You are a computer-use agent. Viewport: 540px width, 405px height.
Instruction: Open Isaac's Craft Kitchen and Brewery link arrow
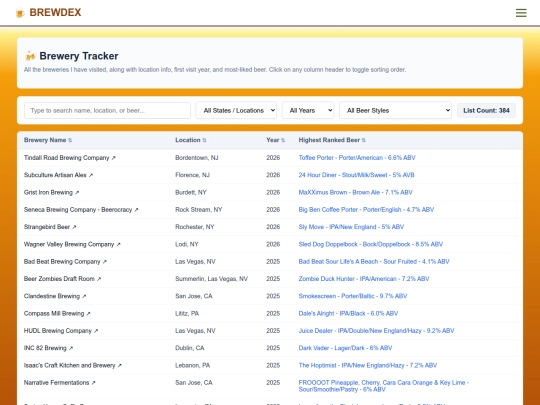(119, 365)
